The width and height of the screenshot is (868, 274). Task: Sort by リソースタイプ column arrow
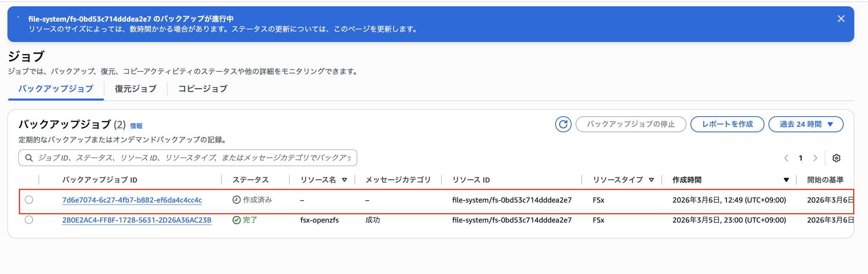pos(652,180)
